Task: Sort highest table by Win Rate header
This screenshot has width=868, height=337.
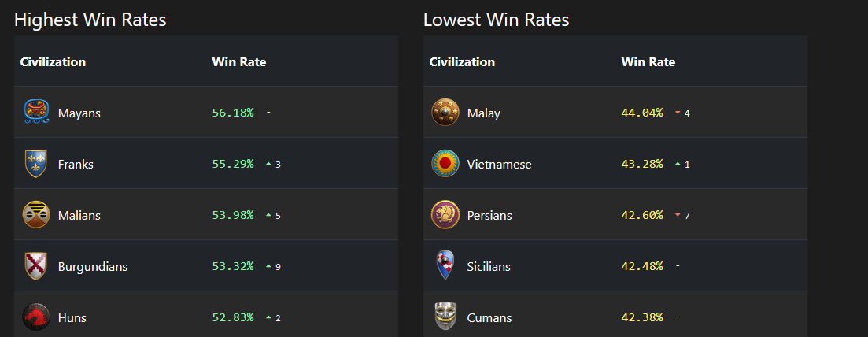Action: click(x=239, y=62)
